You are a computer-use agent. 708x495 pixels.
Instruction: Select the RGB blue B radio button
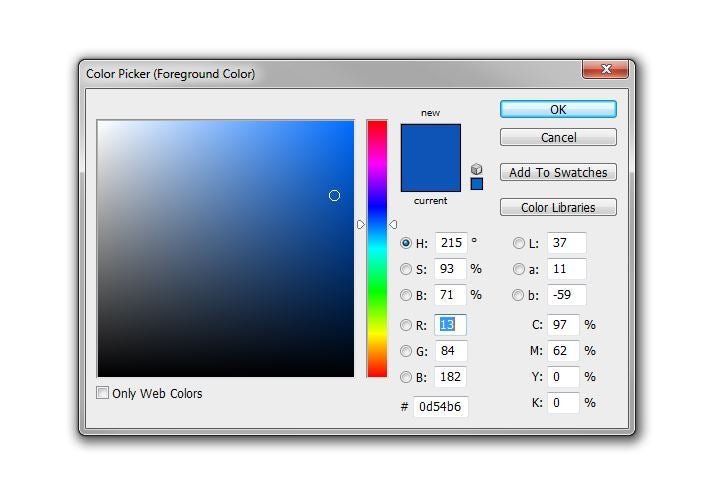pos(406,377)
